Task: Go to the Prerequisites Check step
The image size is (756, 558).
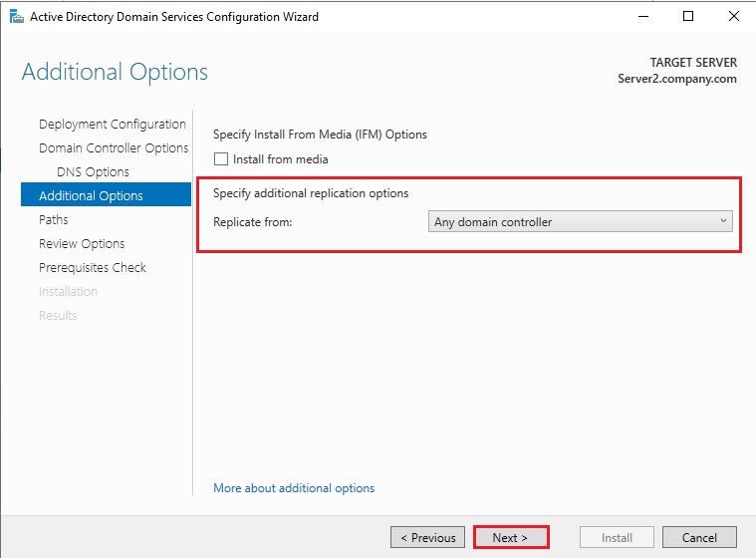Action: coord(93,268)
